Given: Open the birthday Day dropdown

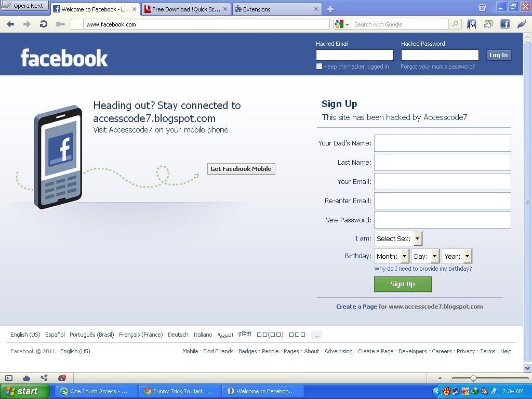Looking at the screenshot, I should click(x=425, y=256).
